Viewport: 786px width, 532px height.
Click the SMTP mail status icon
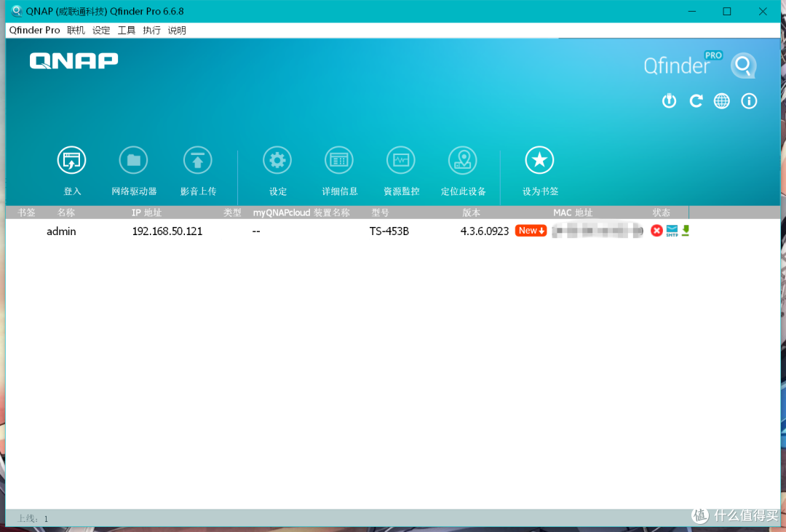coord(672,231)
